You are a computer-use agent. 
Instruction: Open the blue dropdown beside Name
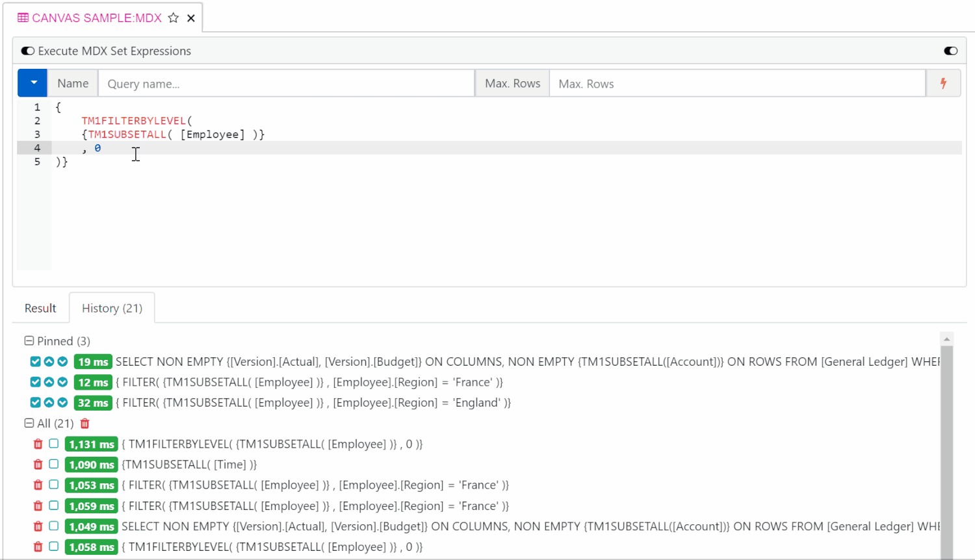click(x=32, y=83)
